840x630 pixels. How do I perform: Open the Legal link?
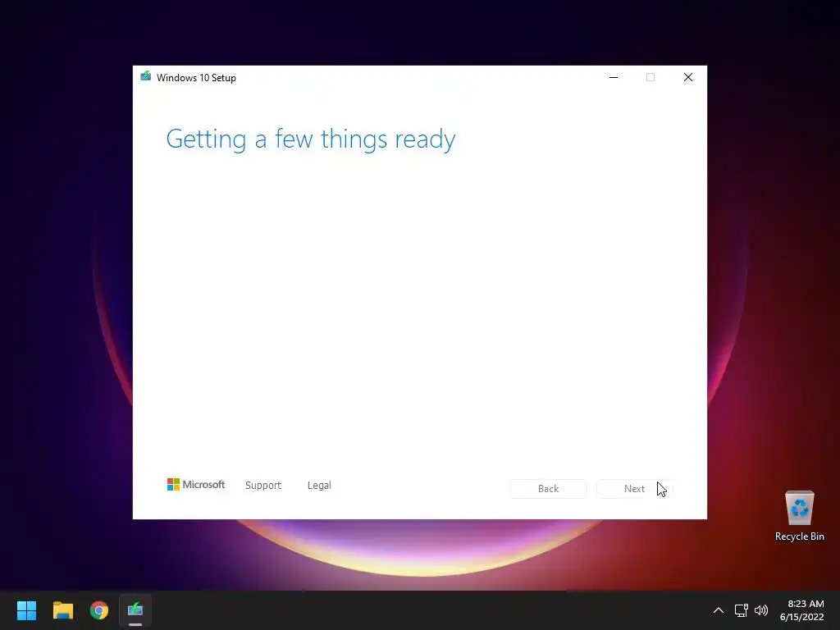click(319, 486)
